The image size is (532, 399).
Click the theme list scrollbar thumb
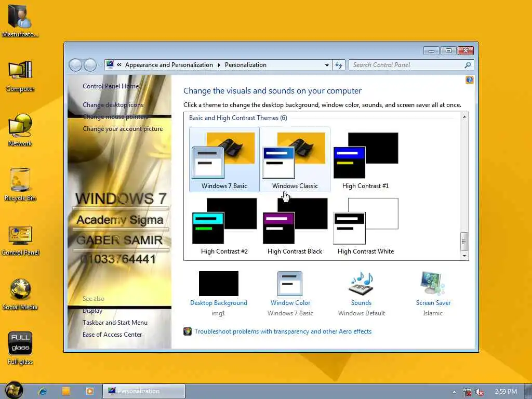point(464,242)
